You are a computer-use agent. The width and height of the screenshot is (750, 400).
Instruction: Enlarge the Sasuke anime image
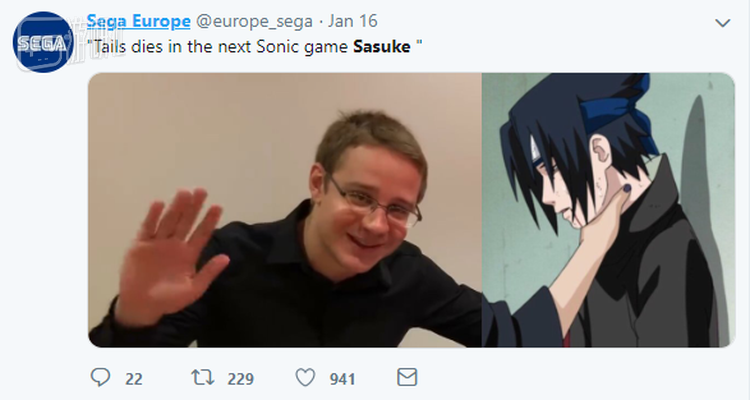608,210
